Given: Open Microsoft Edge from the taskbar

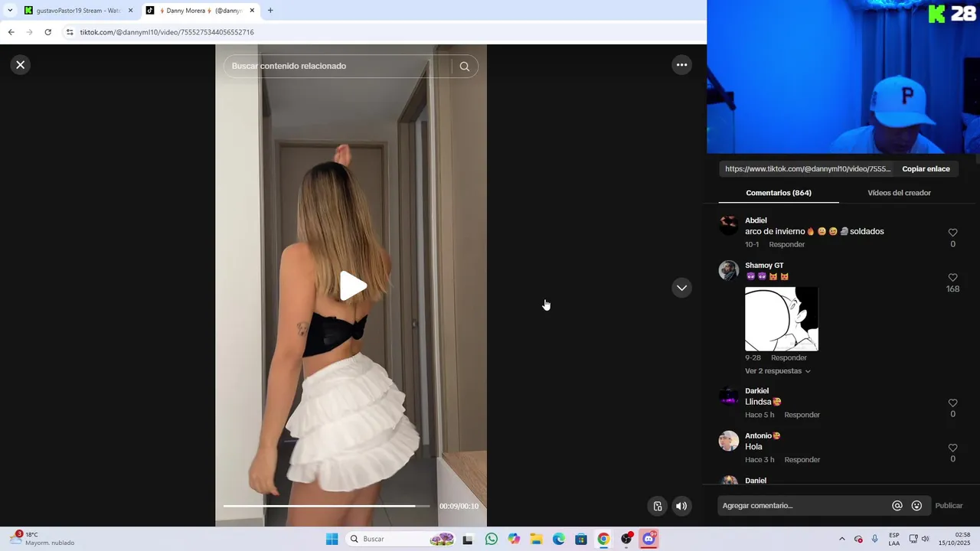Looking at the screenshot, I should click(x=559, y=540).
